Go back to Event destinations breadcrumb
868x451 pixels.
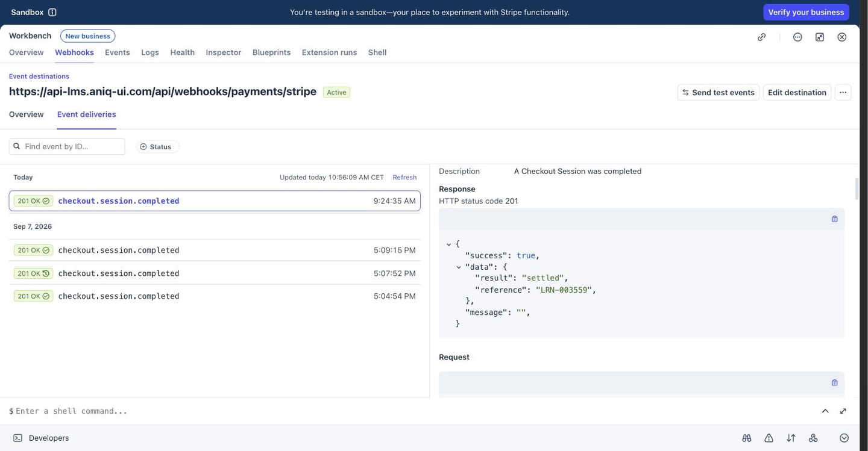pos(39,76)
